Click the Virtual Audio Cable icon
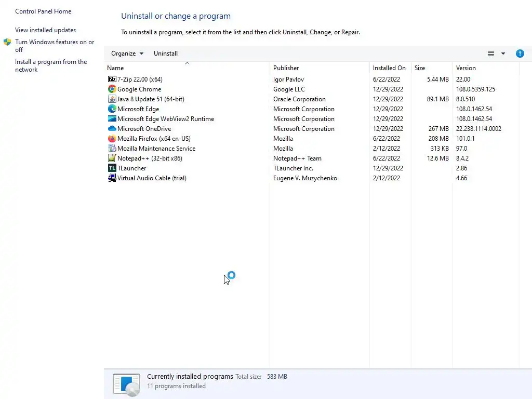Viewport: 532px width, 399px height. click(112, 178)
